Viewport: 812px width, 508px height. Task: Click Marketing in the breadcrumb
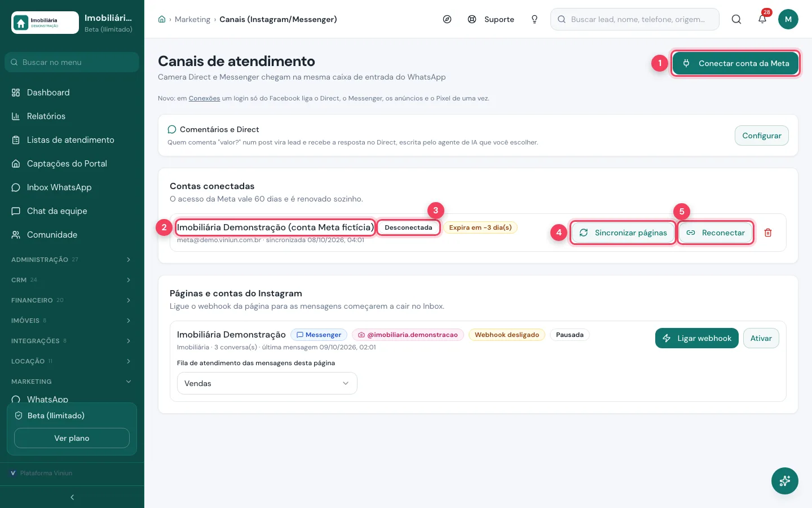click(192, 19)
